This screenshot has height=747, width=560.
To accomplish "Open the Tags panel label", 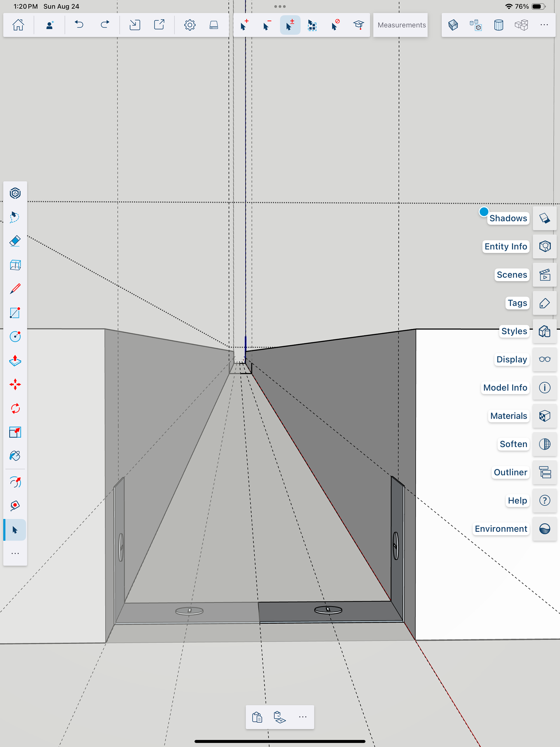I will tap(517, 303).
